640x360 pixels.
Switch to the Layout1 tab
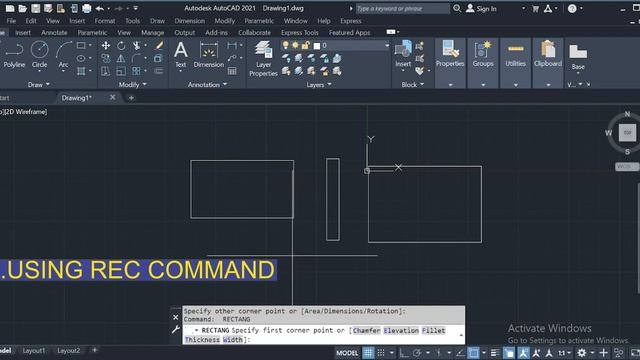pyautogui.click(x=34, y=351)
